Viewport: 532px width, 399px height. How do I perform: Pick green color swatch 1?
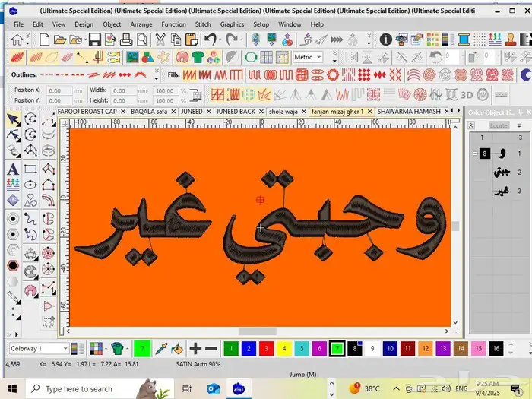pyautogui.click(x=231, y=348)
